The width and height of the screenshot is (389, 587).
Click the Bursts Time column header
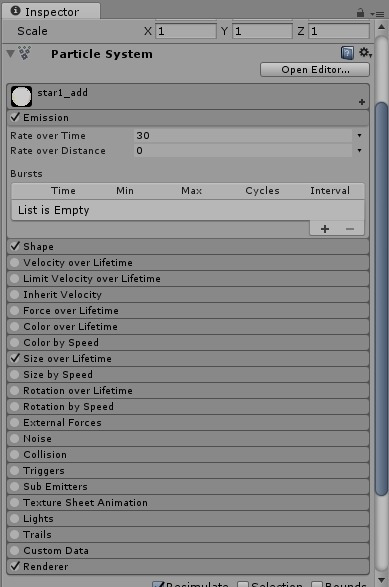click(x=63, y=191)
